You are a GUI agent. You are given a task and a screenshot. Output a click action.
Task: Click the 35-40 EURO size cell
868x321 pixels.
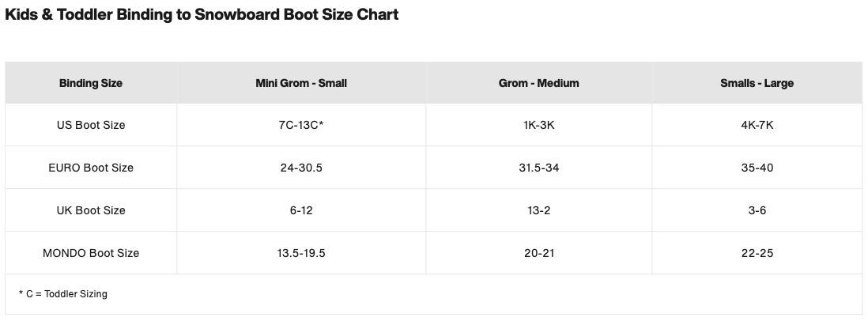click(757, 168)
